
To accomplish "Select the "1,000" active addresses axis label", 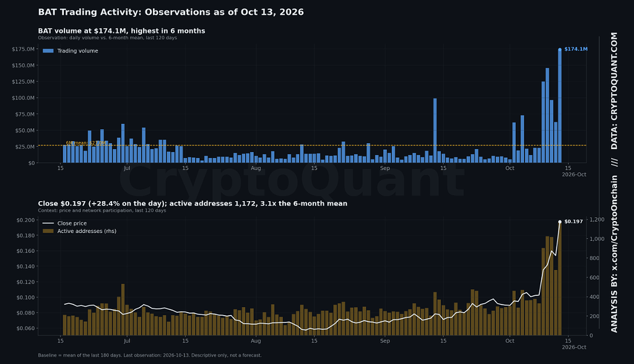I will [597, 239].
